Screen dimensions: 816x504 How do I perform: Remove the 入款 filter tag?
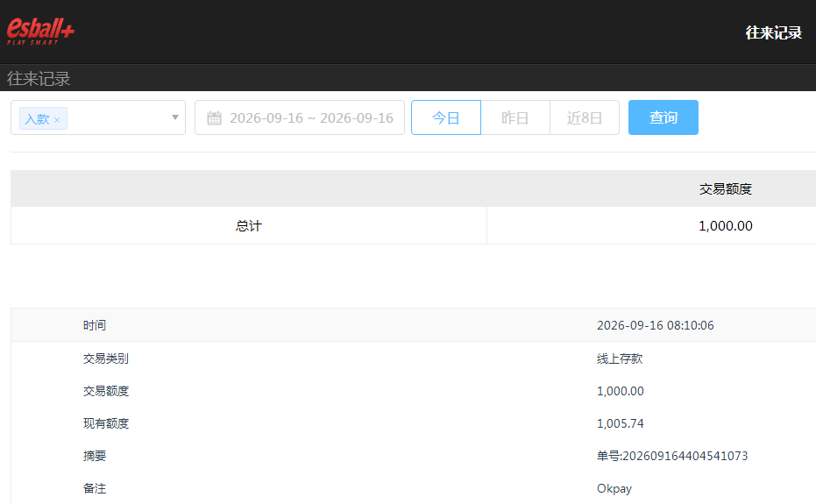point(57,120)
